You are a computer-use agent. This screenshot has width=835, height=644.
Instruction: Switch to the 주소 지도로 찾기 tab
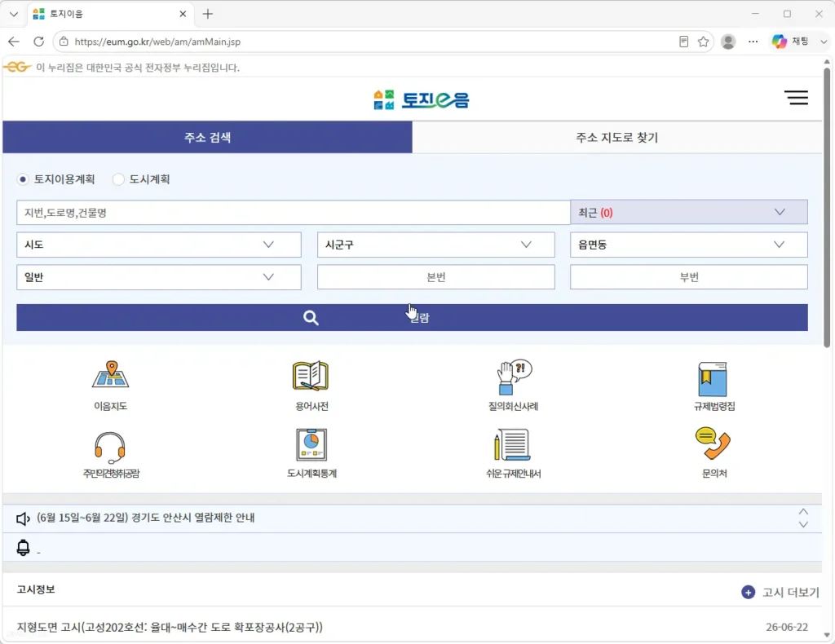click(x=616, y=137)
